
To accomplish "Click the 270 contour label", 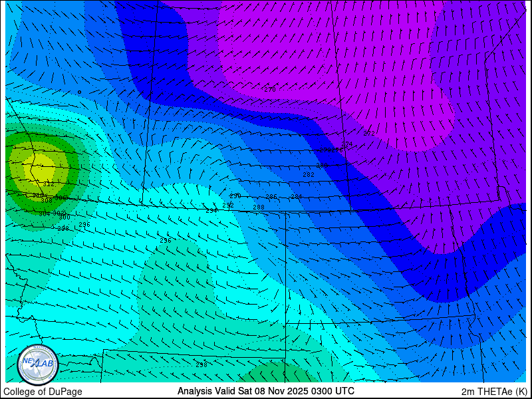I will 270,90.
